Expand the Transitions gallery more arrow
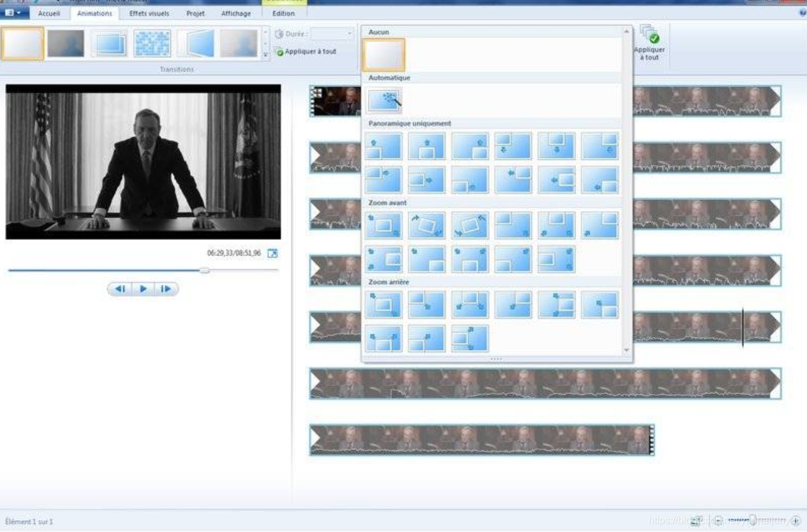This screenshot has height=532, width=807. tap(266, 55)
